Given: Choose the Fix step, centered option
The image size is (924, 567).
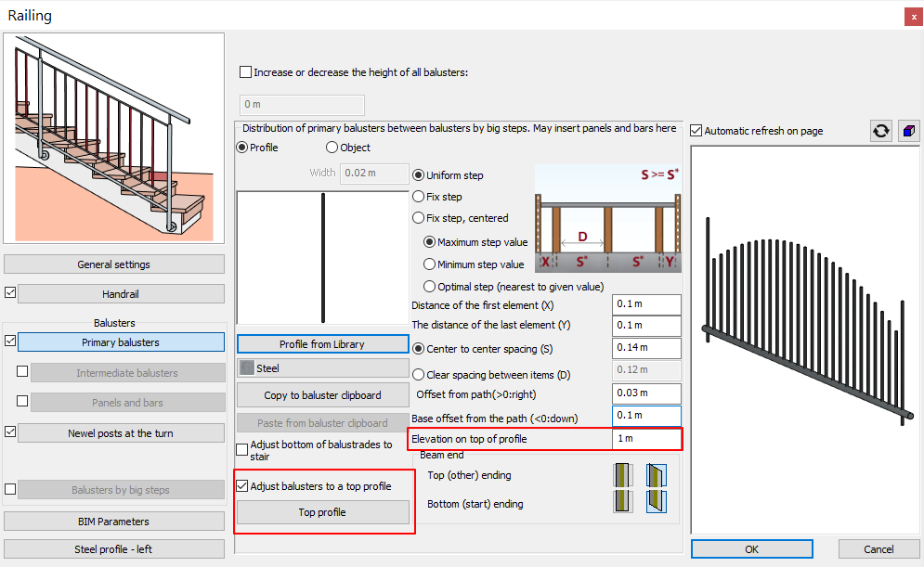Looking at the screenshot, I should click(418, 218).
